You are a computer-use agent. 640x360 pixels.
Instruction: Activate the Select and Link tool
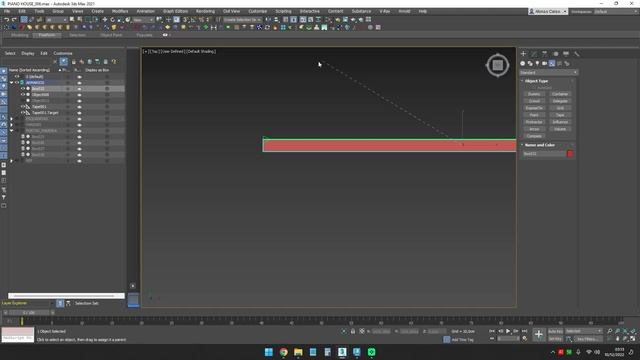coord(24,19)
